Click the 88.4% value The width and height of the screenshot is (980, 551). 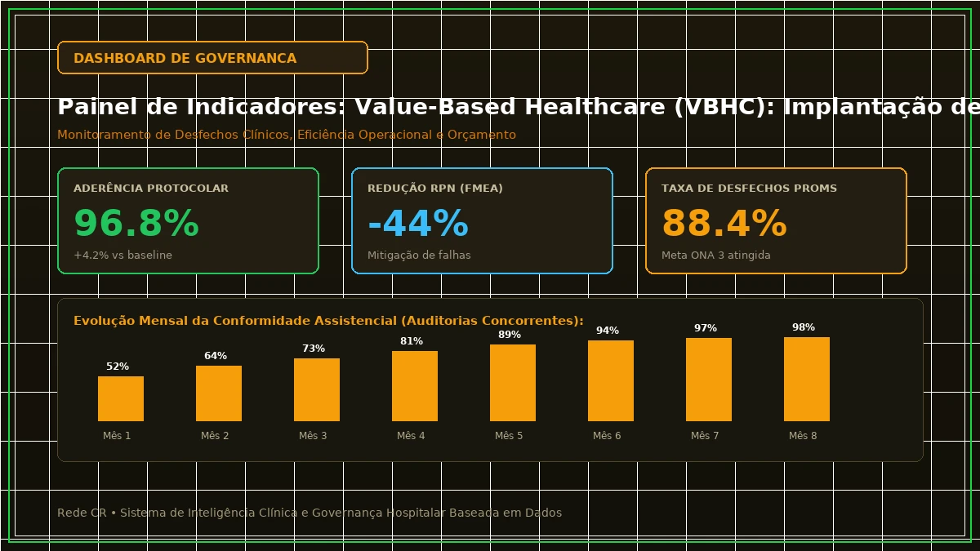point(724,224)
